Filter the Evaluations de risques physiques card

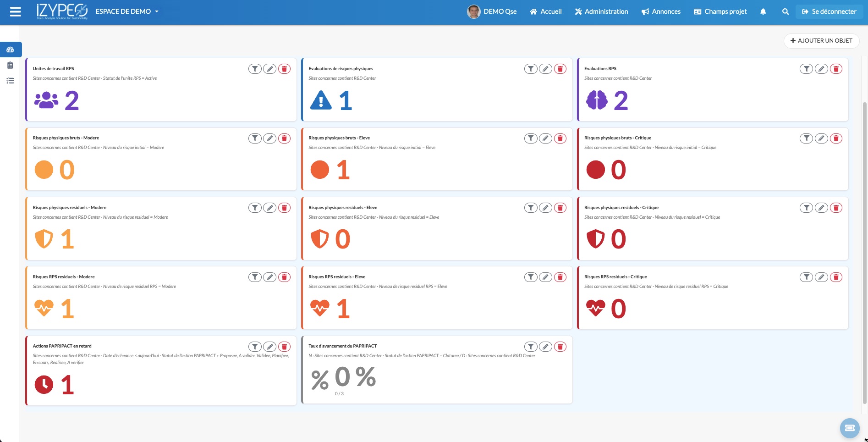(x=531, y=69)
